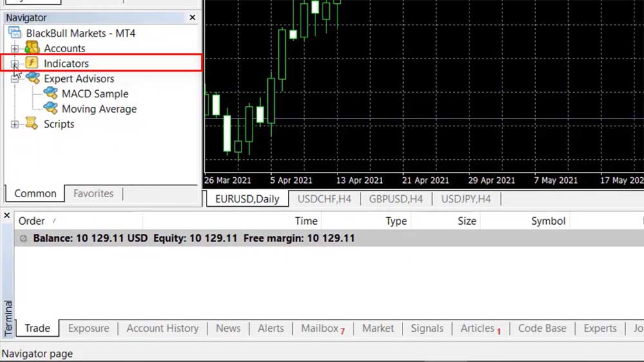Sort by the Order column header
This screenshot has height=362, width=644.
[32, 221]
